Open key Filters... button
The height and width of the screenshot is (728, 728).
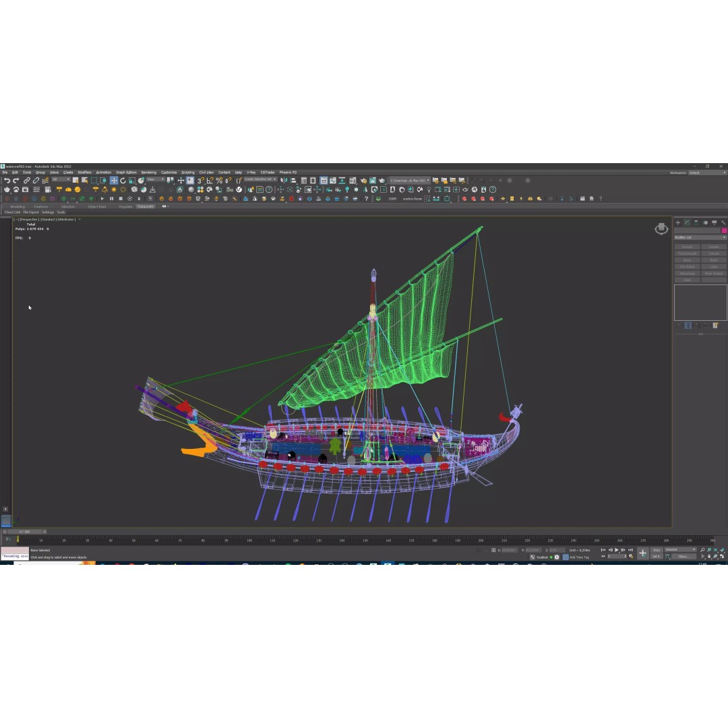(x=684, y=556)
